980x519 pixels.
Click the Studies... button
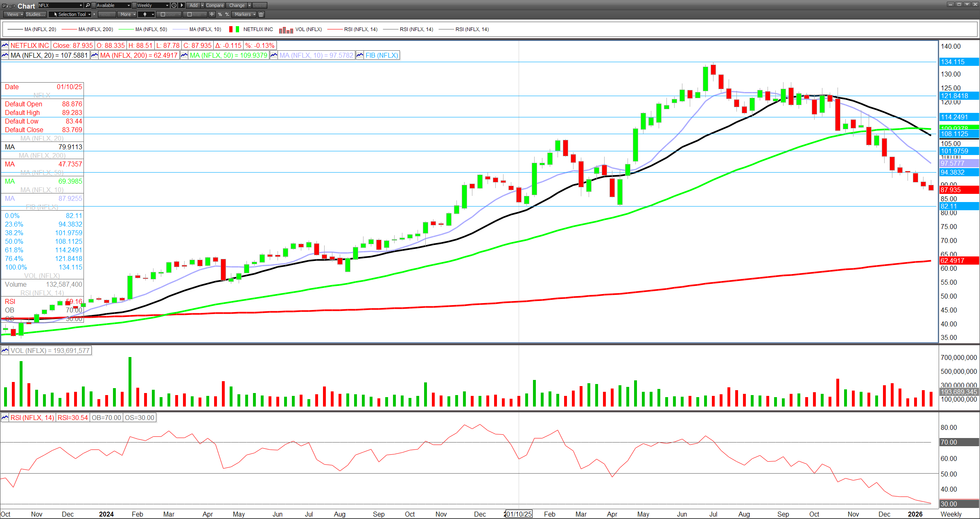[x=35, y=14]
